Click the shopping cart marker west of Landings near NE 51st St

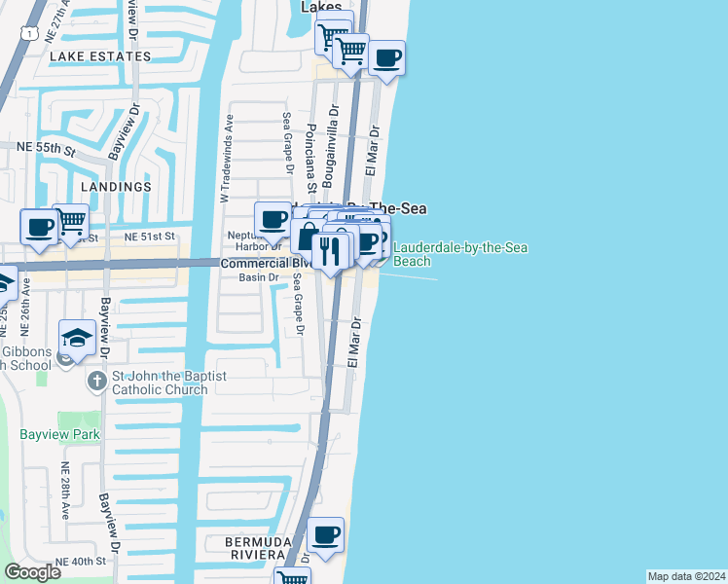[x=70, y=222]
